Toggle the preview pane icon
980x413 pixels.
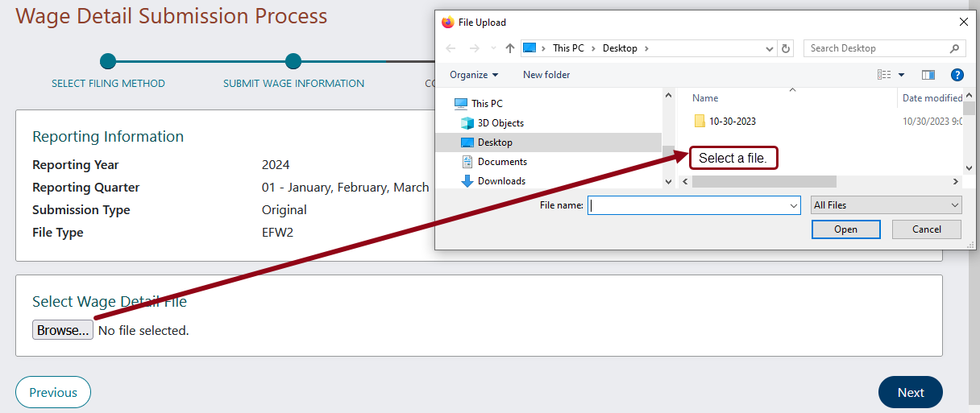(x=928, y=75)
